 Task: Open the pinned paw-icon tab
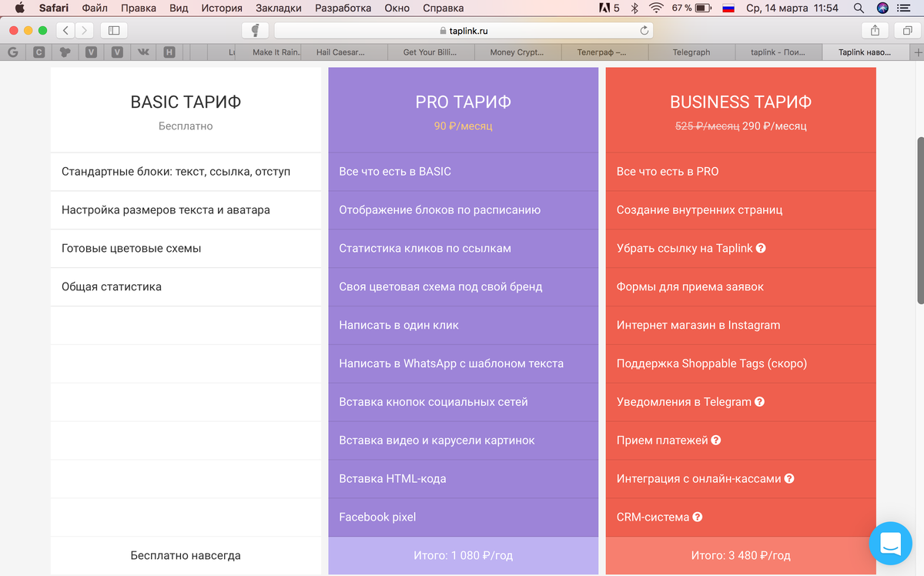(x=65, y=52)
